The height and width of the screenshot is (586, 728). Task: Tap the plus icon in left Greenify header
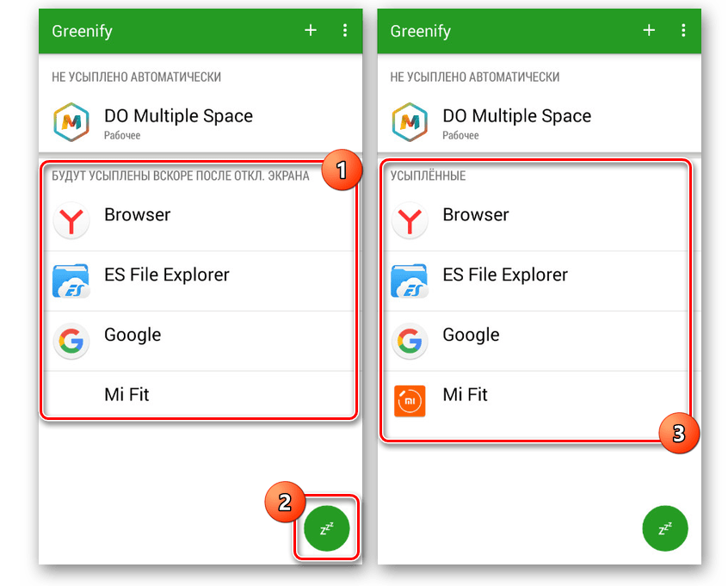311,31
